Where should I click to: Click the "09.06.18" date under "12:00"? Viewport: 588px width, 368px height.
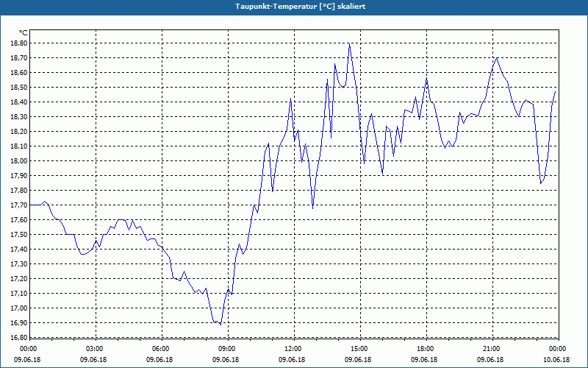point(291,360)
